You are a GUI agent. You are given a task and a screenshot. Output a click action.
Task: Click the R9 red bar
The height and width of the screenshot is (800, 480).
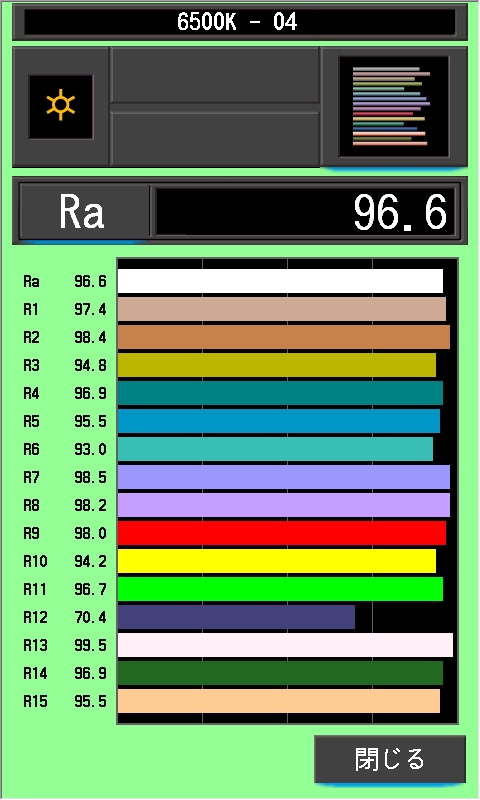(282, 533)
